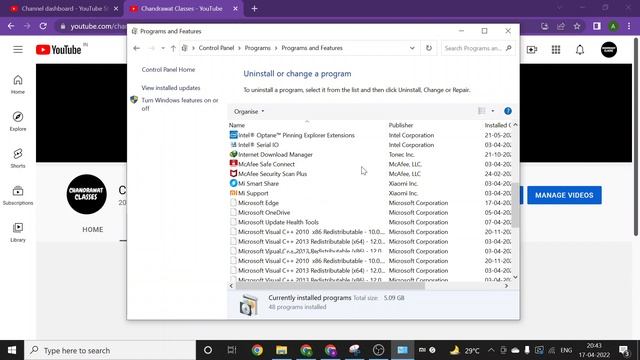This screenshot has height=360, width=640.
Task: Go up one level in Control Panel
Action: [173, 48]
